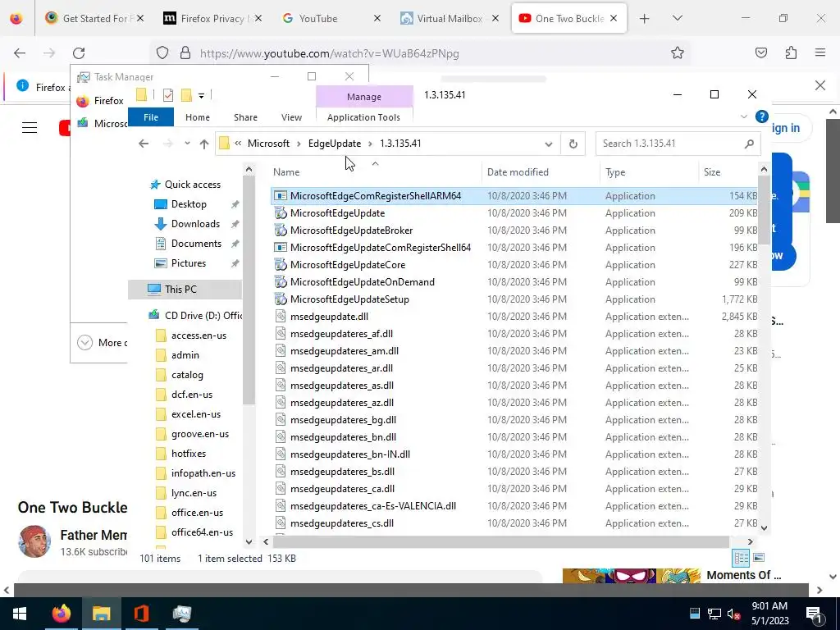Click Firefox icon on the taskbar
840x630 pixels.
(61, 614)
